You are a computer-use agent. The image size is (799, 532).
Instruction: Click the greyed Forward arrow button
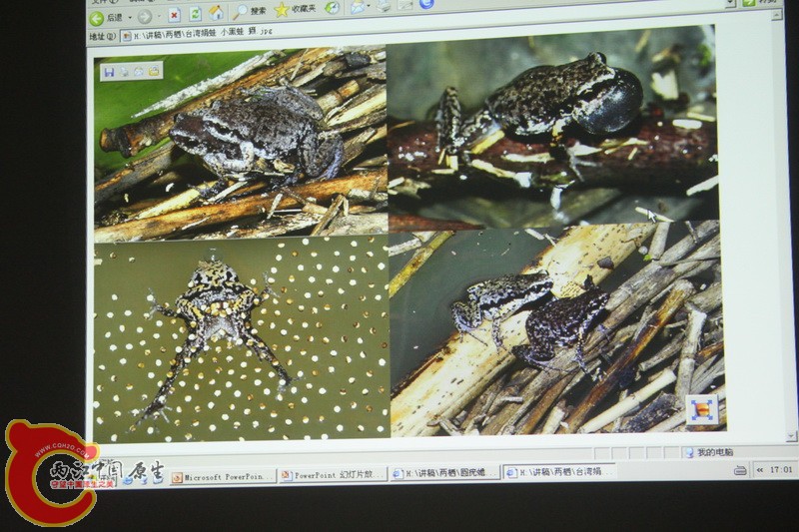(145, 17)
